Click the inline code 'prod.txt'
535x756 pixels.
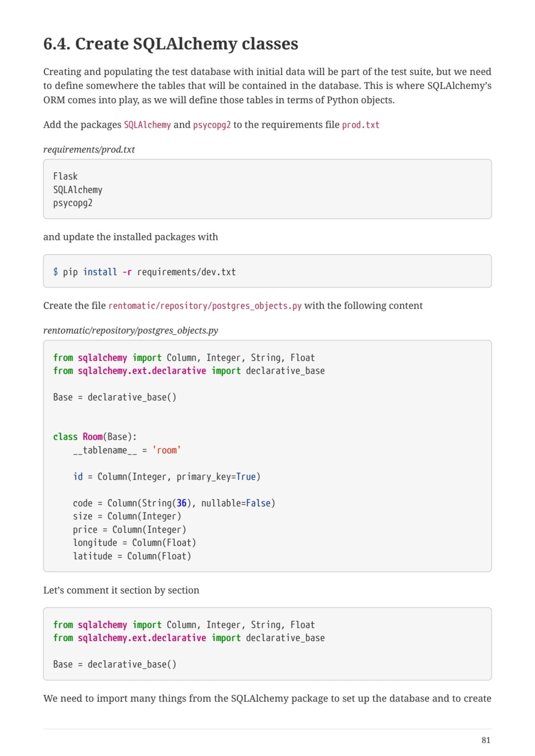(x=360, y=125)
